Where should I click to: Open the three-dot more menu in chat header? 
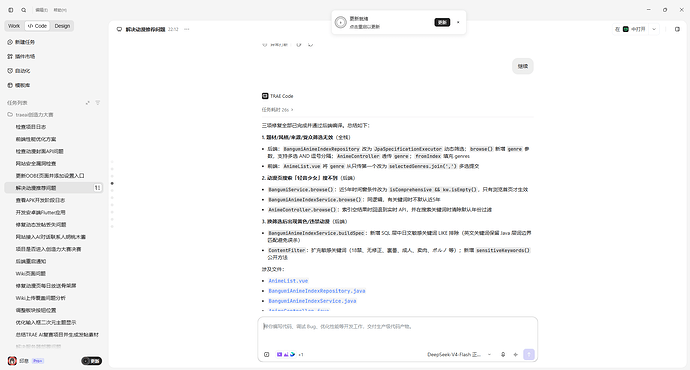click(x=187, y=29)
